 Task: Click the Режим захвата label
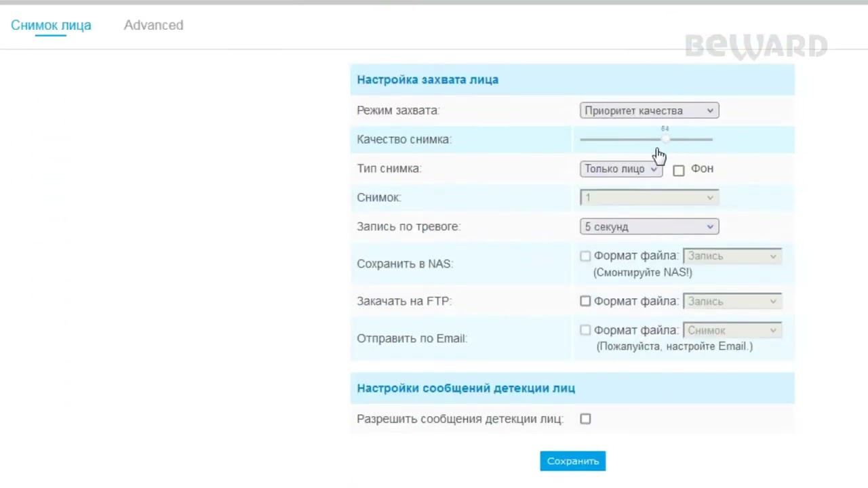tap(398, 110)
